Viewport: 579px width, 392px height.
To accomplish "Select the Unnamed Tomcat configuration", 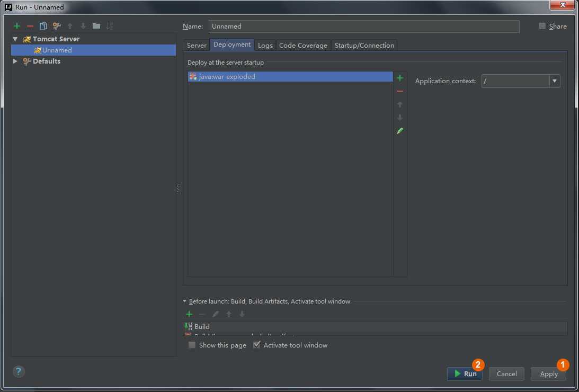I will [x=93, y=50].
